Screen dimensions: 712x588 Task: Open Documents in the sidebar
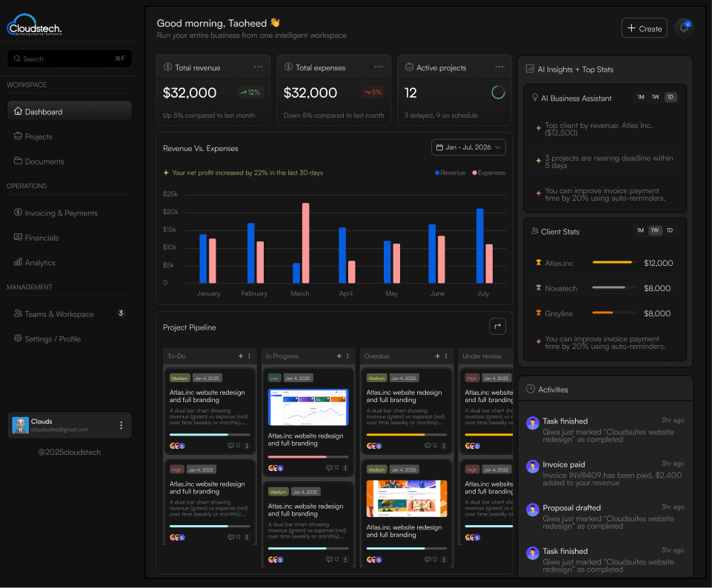coord(70,161)
